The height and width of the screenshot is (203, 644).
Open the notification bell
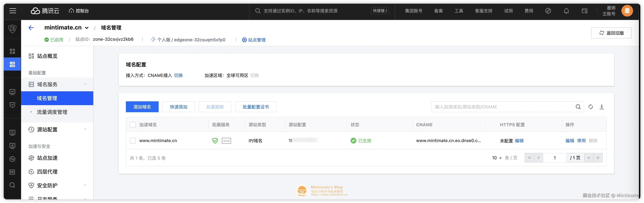(566, 11)
